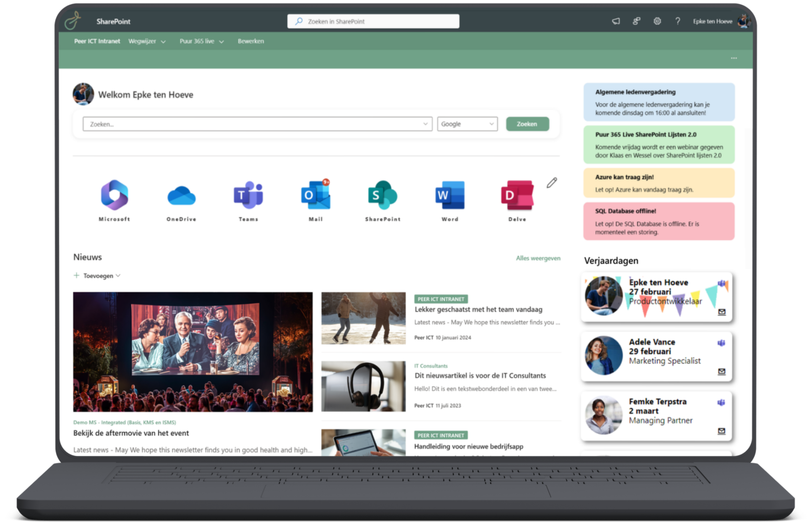
Task: Open the Delve app tile
Action: pos(518,200)
